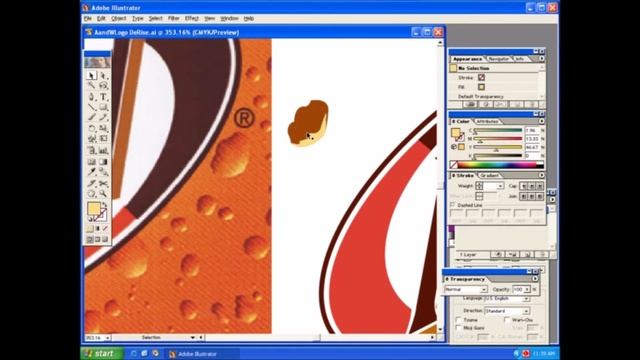Select the Paintbrush tool
The height and width of the screenshot is (360, 640).
pos(92,118)
